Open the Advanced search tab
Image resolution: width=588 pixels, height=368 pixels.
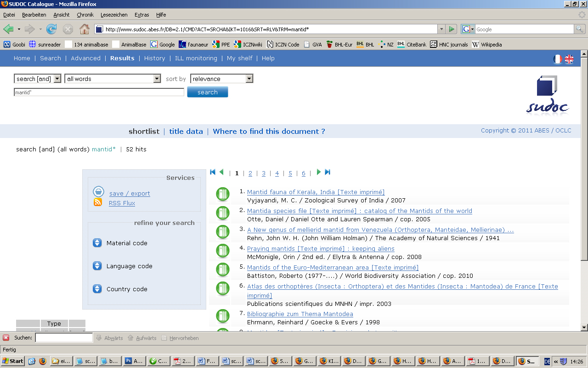point(85,58)
